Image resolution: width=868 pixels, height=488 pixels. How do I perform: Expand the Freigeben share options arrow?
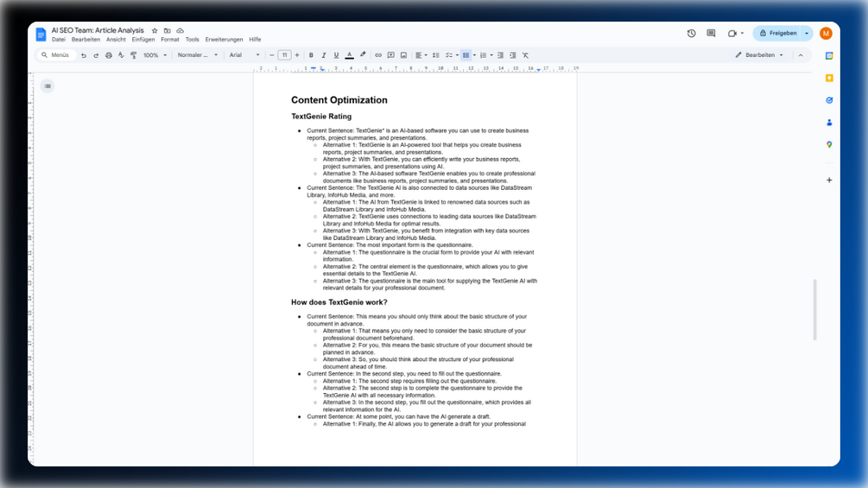click(807, 33)
